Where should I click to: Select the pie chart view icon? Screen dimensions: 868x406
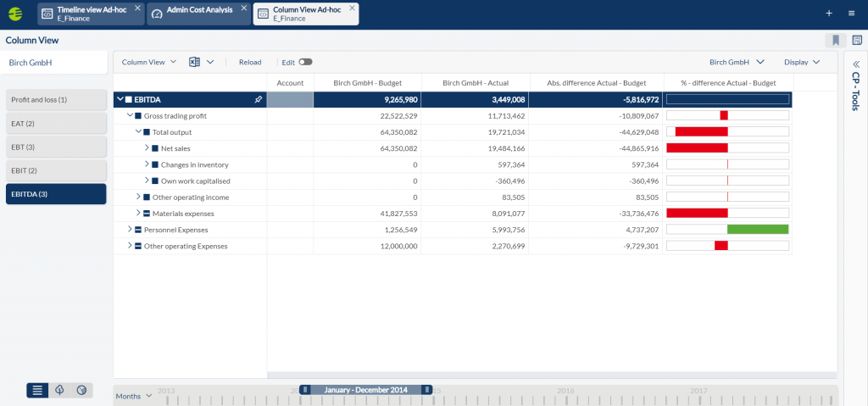pos(82,390)
